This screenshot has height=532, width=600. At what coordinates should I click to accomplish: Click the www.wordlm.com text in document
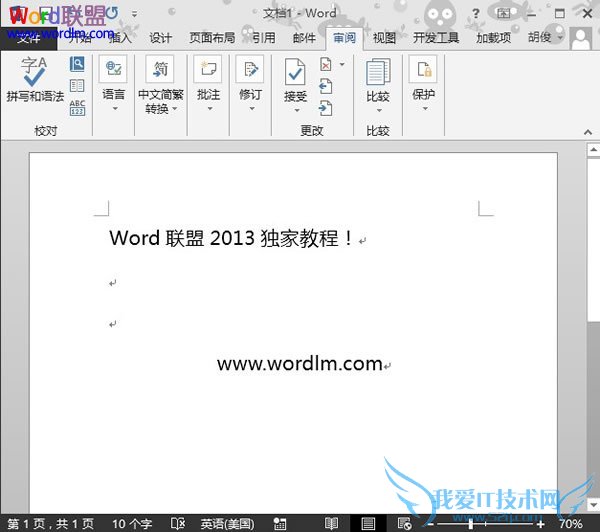point(300,364)
